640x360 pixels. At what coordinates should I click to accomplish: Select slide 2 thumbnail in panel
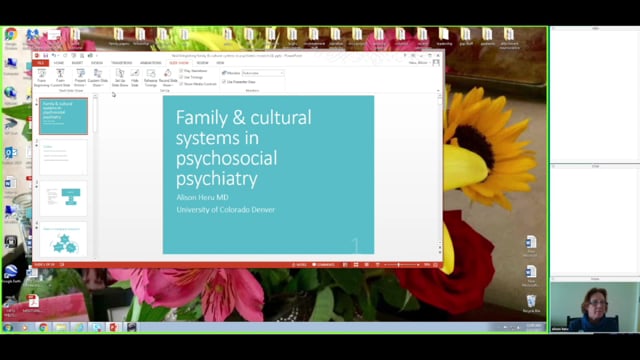coord(63,157)
